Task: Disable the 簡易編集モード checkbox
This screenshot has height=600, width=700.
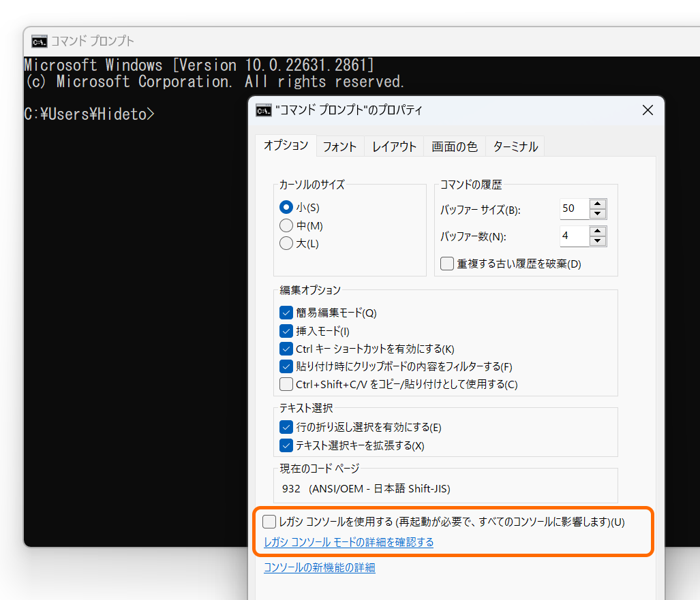Action: 288,313
